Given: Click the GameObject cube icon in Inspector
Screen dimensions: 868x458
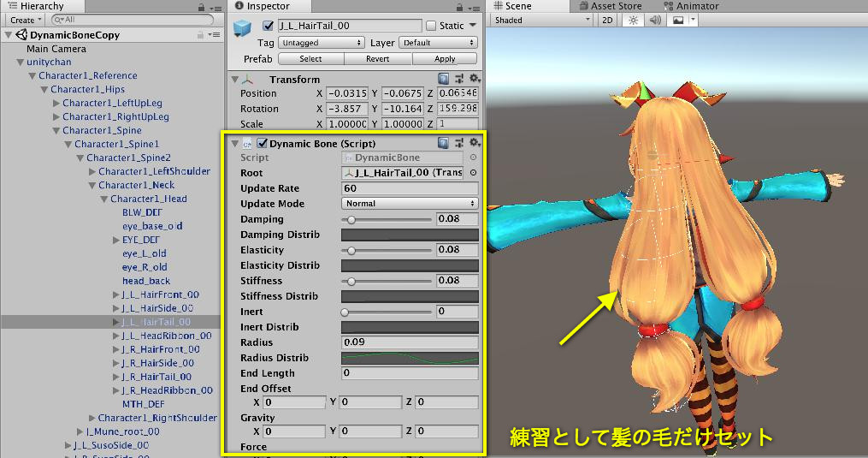Looking at the screenshot, I should pos(243,27).
